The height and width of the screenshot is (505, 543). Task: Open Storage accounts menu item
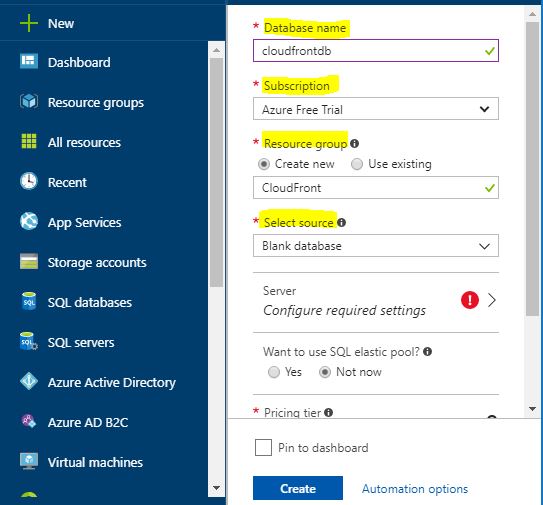point(97,263)
